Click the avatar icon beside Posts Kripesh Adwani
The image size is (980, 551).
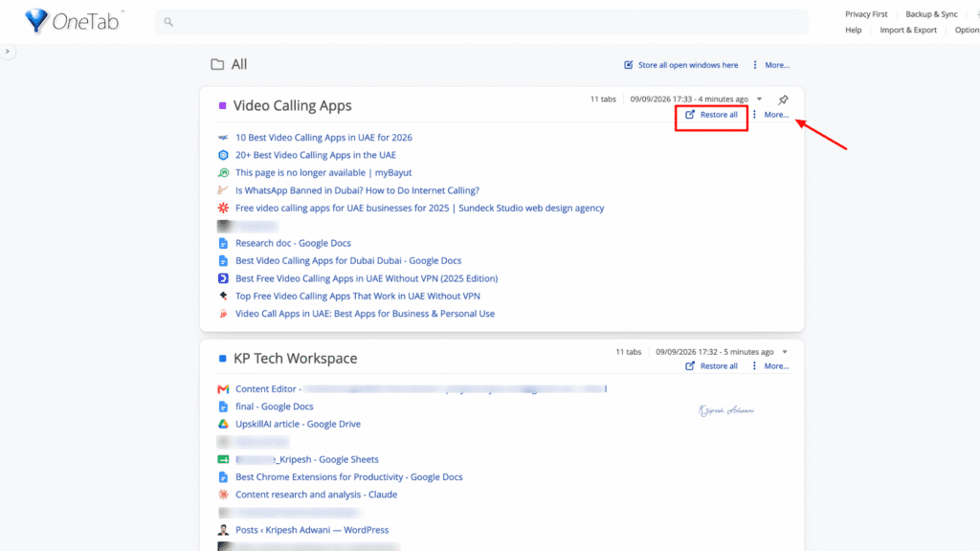coord(223,530)
